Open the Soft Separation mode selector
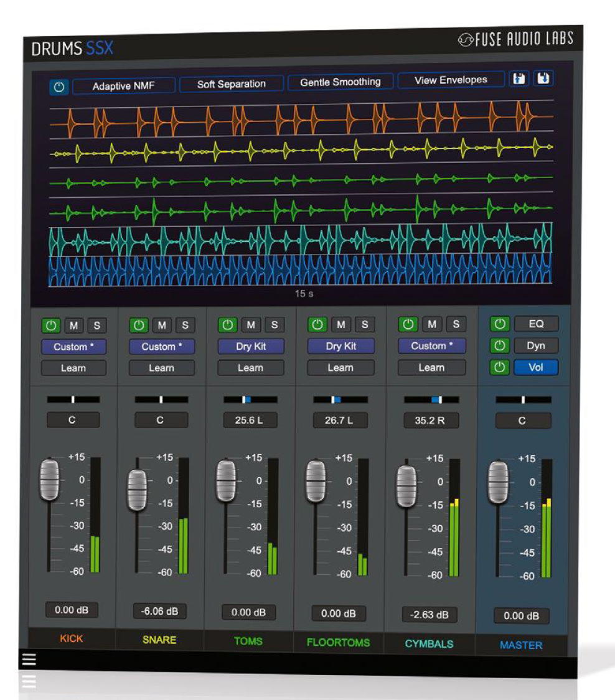The image size is (615, 700). pyautogui.click(x=232, y=84)
